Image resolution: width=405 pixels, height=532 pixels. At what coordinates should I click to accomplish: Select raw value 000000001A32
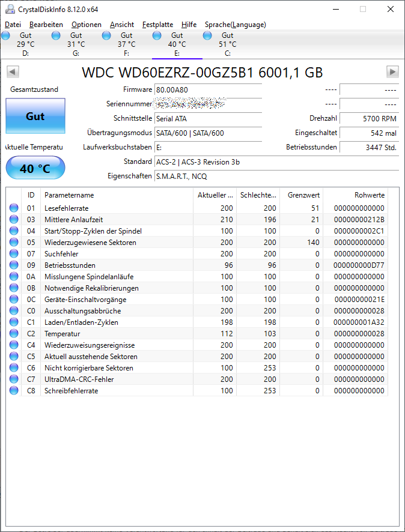tap(359, 322)
